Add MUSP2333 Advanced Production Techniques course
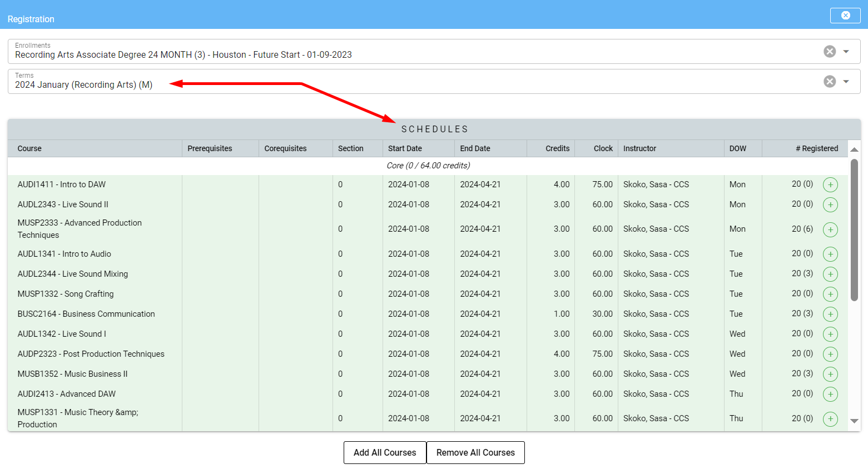 (830, 229)
